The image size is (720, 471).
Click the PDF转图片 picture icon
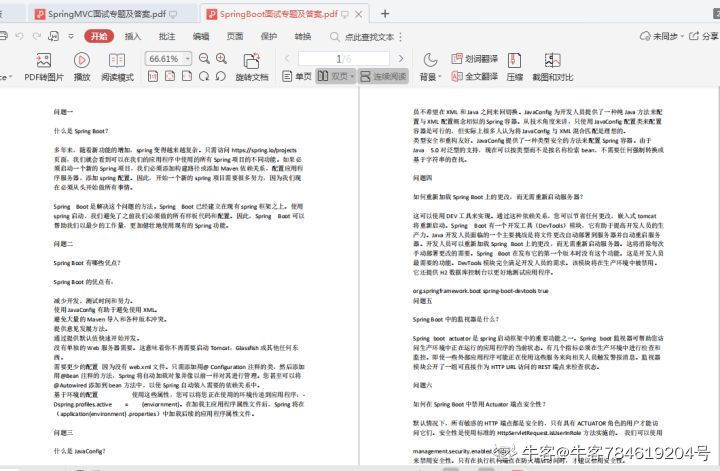(44, 60)
